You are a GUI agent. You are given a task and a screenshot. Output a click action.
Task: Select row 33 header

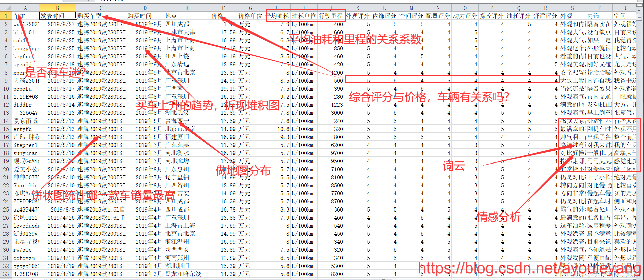[x=6, y=274]
